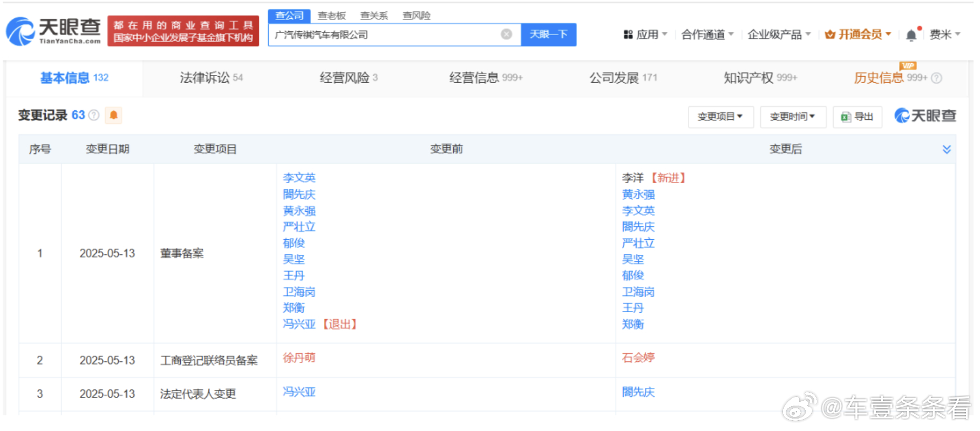Switch to the 知识产权 tab
This screenshot has height=431, width=980.
point(760,78)
